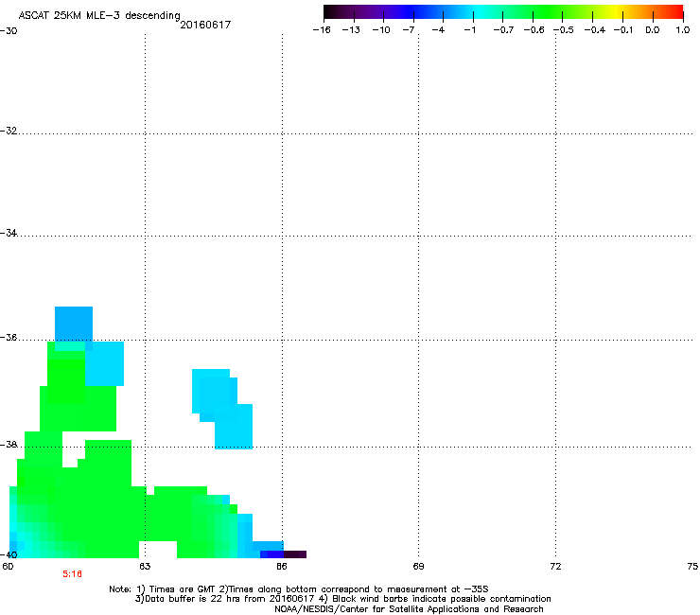Click the title 'ASCAT 25KM MLE-3 descending'

(x=99, y=15)
